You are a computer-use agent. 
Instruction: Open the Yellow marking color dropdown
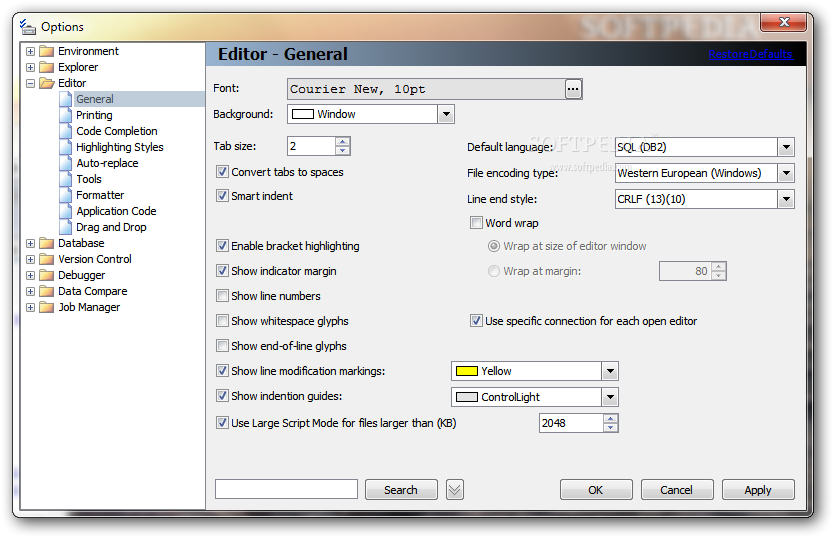click(610, 371)
